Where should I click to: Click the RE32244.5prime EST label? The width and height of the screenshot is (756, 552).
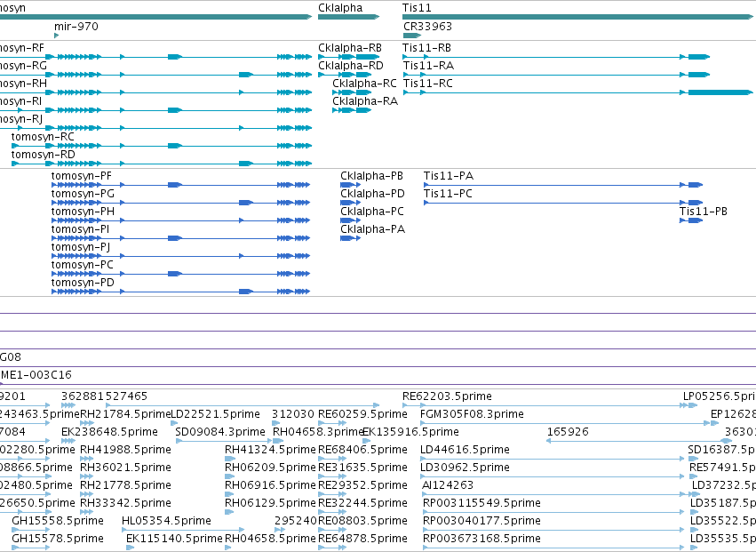(362, 503)
